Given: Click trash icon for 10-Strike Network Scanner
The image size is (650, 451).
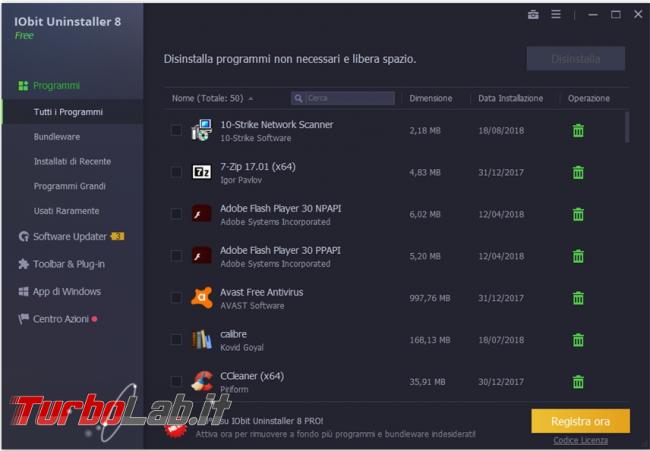Looking at the screenshot, I should (x=578, y=131).
